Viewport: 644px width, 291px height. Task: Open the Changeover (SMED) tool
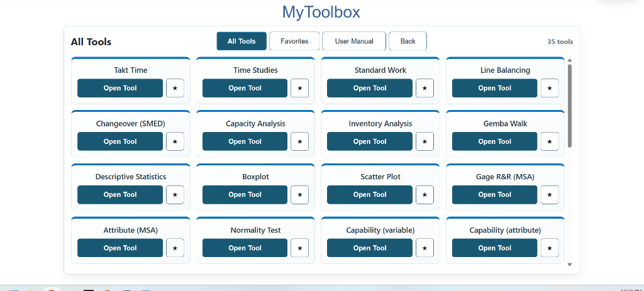click(120, 141)
